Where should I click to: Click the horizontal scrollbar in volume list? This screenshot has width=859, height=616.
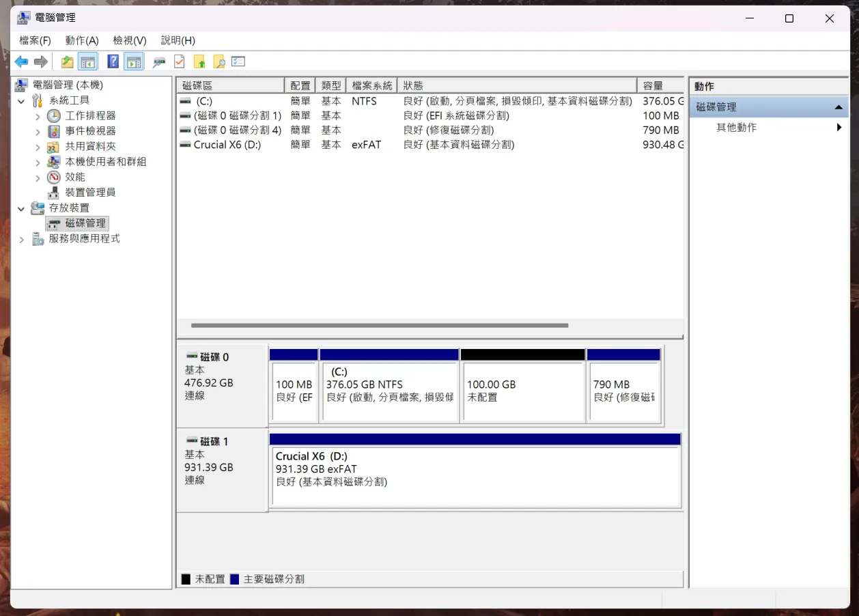(380, 326)
